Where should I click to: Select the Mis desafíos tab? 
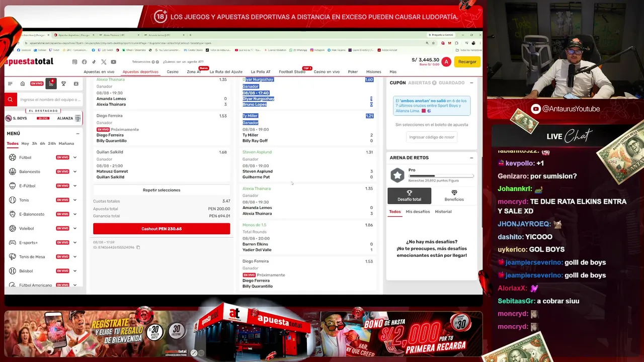(x=418, y=212)
